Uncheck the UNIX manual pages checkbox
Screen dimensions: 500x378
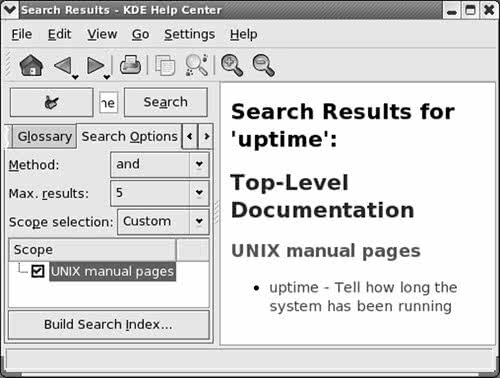37,271
